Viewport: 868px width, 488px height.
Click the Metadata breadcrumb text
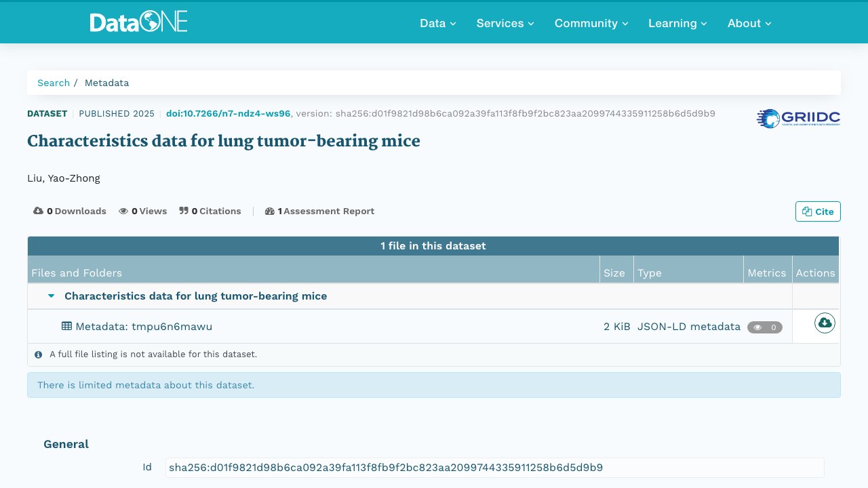pyautogui.click(x=106, y=83)
